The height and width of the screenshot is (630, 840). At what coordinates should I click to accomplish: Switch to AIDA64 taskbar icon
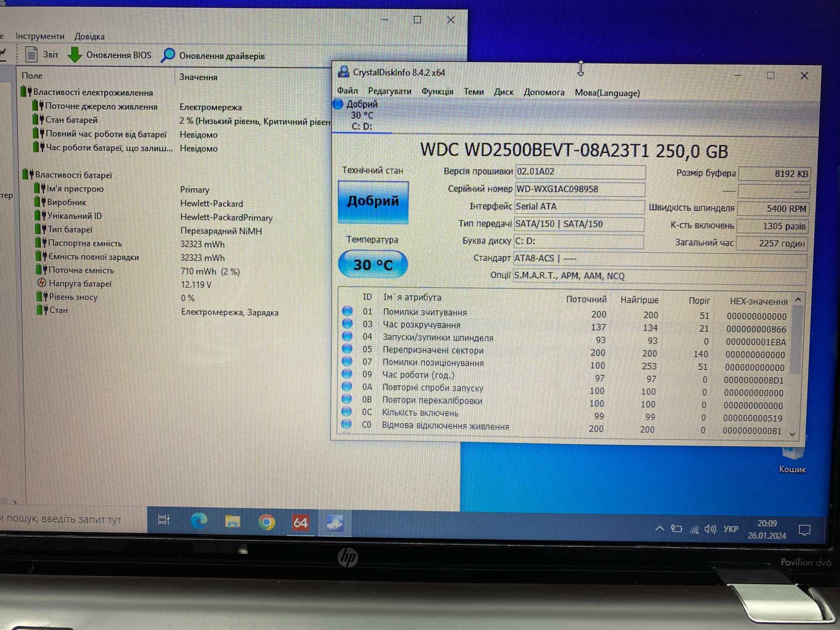tap(300, 522)
